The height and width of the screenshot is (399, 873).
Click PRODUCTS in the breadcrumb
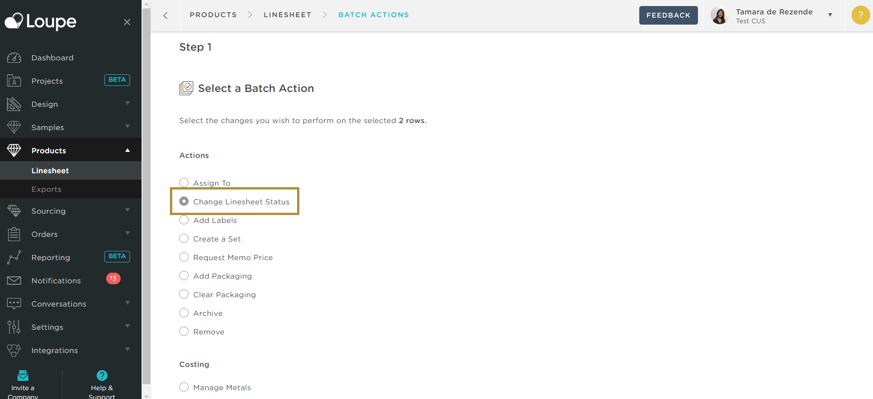[213, 15]
